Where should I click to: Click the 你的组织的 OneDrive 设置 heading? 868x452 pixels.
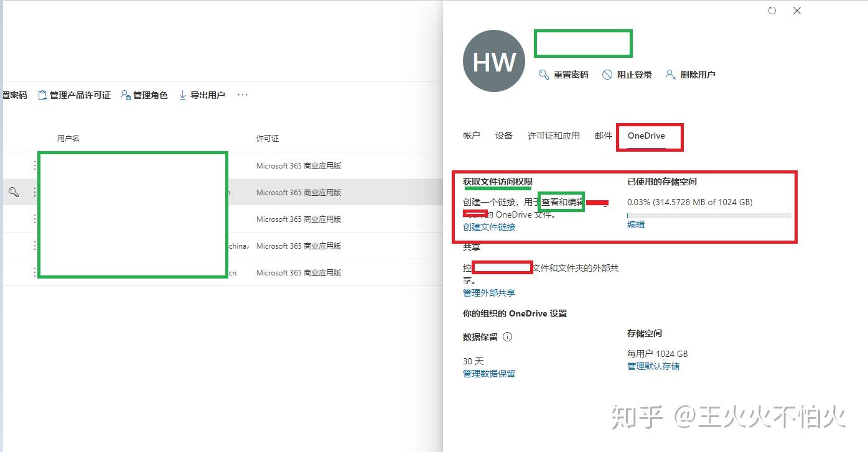coord(515,313)
